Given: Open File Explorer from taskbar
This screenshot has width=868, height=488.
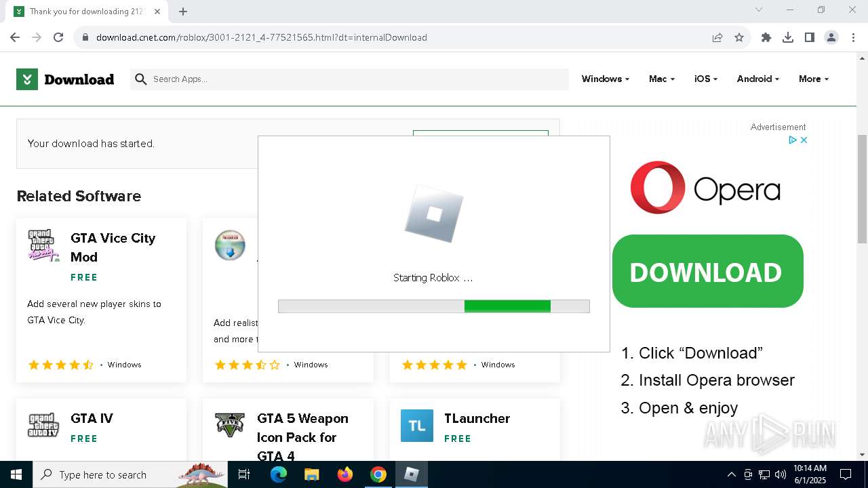Looking at the screenshot, I should tap(311, 474).
